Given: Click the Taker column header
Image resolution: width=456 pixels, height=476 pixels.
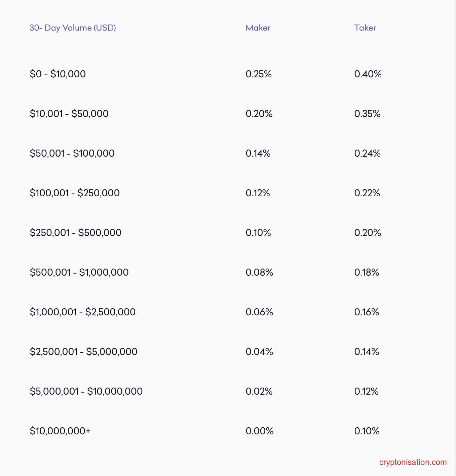Looking at the screenshot, I should pos(365,28).
